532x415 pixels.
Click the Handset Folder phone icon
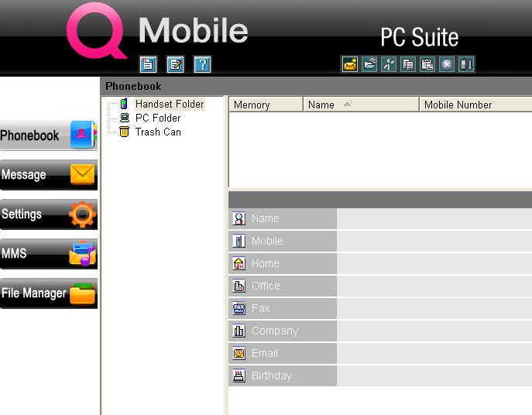click(124, 104)
